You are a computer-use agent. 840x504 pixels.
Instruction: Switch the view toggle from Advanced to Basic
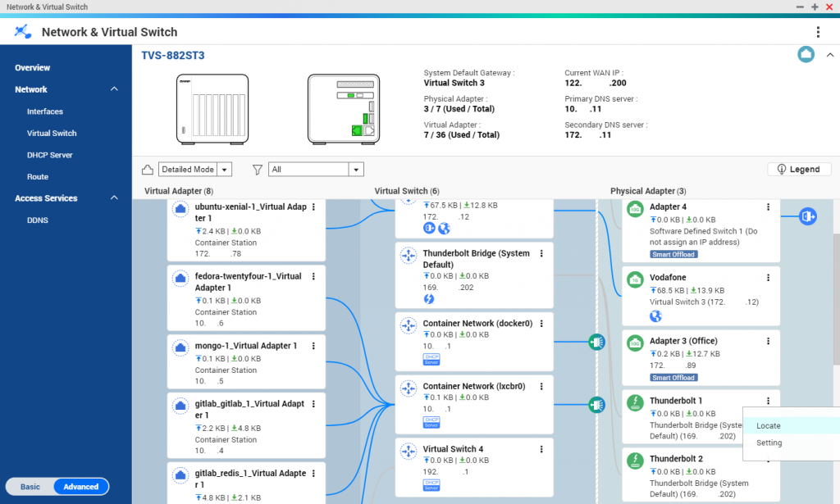point(30,486)
